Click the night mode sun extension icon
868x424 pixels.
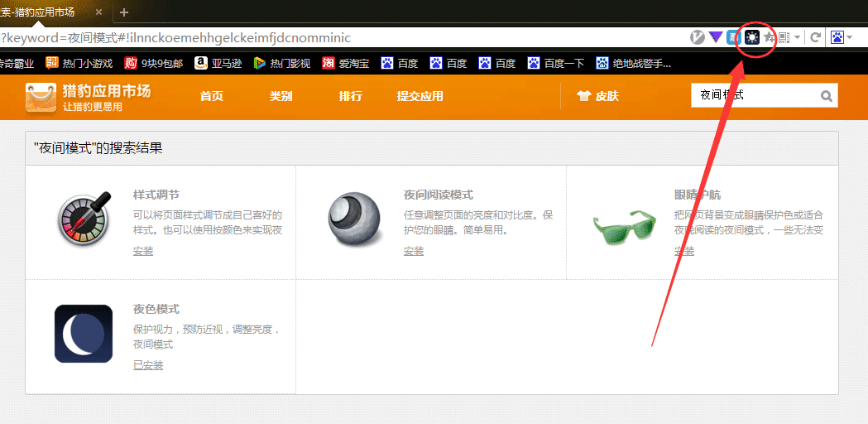pyautogui.click(x=752, y=38)
